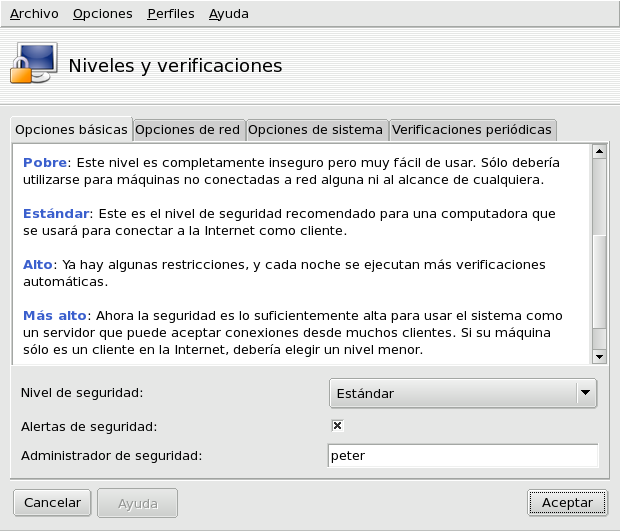This screenshot has width=620, height=532.
Task: Click the blue 'Pobre' level heading
Action: 45,163
